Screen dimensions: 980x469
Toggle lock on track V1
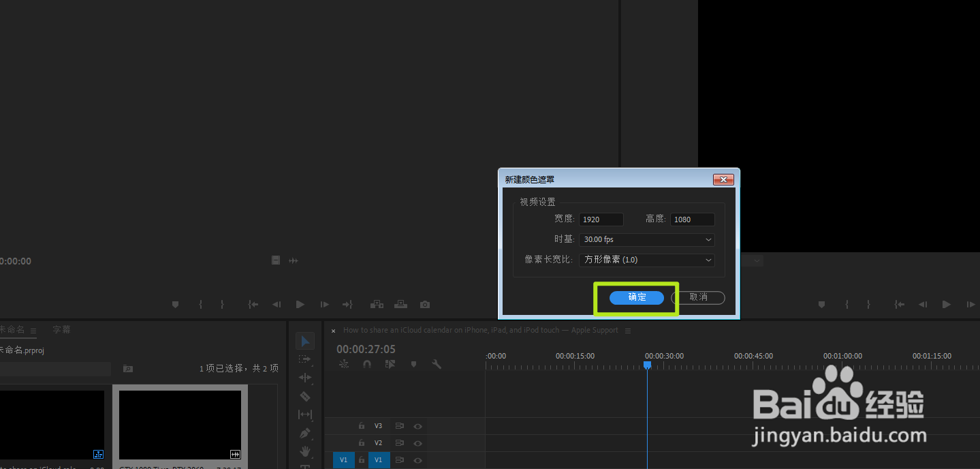(362, 460)
